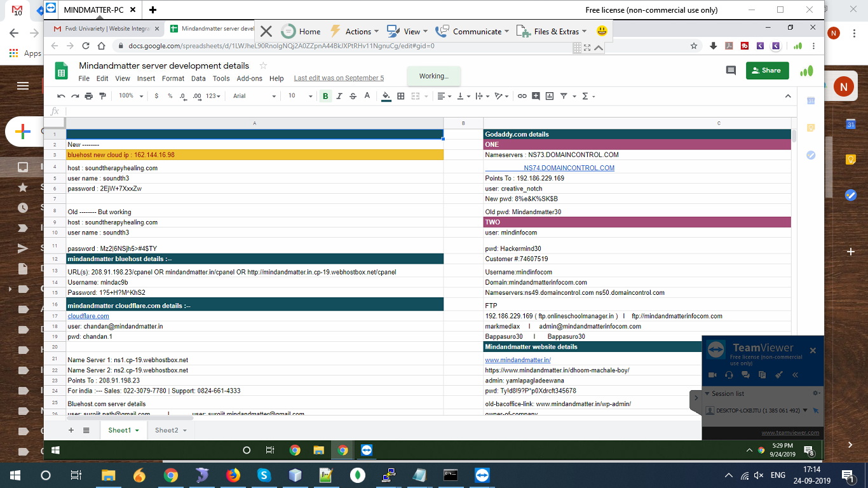Click the Home button in TeamViewer toolbar
This screenshot has height=488, width=868.
[x=302, y=31]
